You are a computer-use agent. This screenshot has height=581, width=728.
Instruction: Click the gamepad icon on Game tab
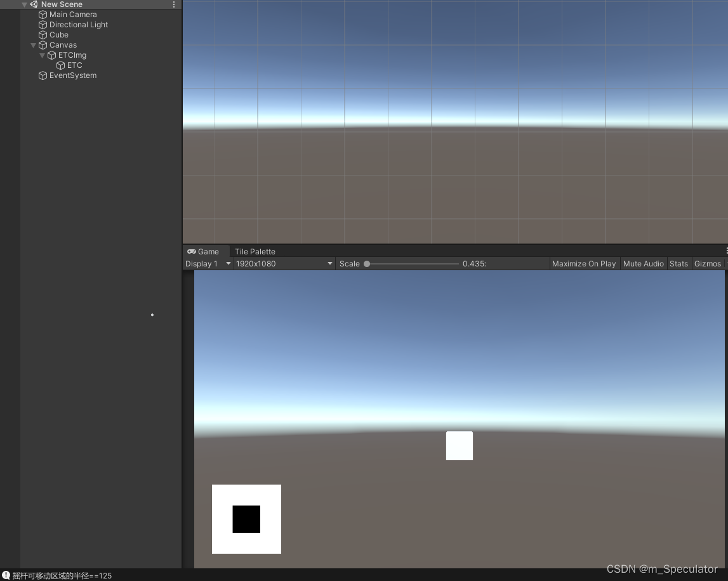[x=191, y=252]
